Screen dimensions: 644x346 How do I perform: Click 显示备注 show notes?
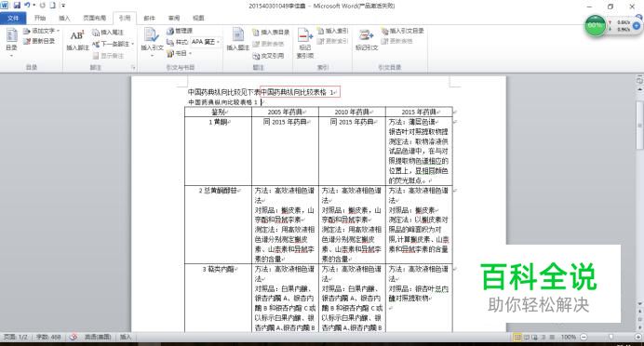(109, 56)
